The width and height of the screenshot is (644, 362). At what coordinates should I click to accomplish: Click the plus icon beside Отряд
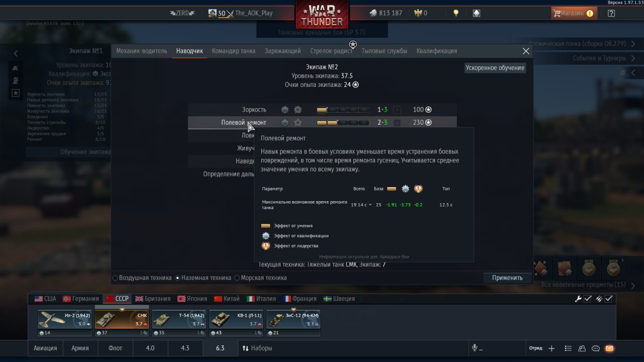(551, 348)
